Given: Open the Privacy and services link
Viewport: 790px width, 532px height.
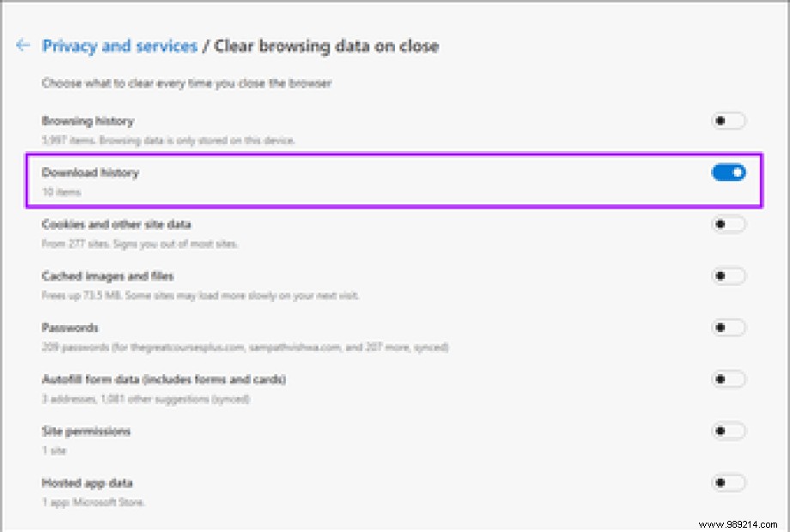Looking at the screenshot, I should click(x=119, y=45).
